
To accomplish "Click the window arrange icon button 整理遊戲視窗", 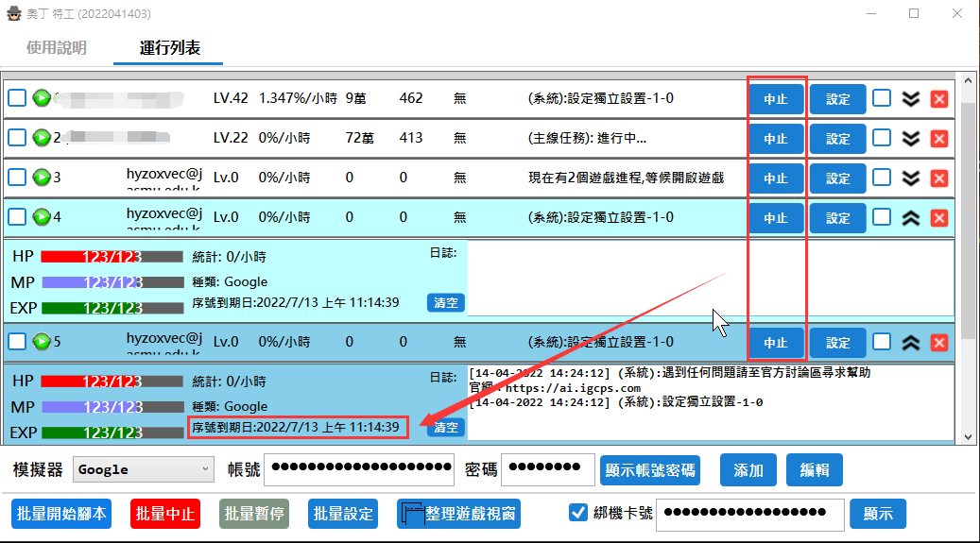I will (458, 514).
